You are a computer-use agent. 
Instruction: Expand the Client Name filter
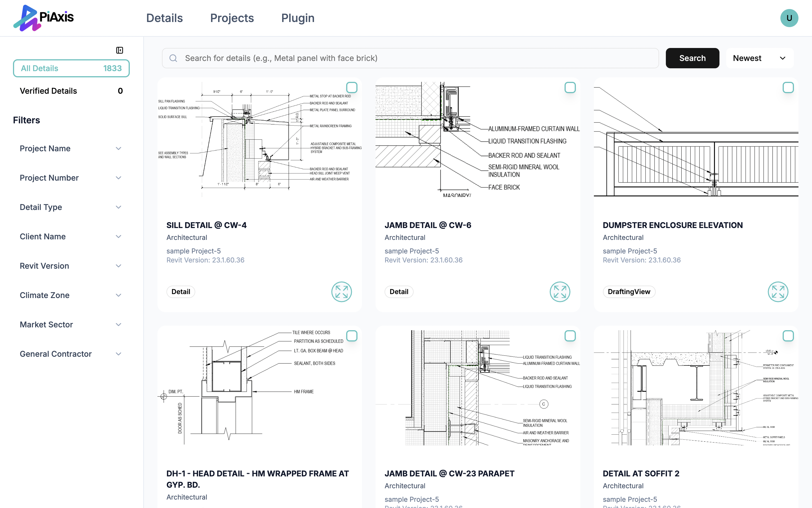point(71,237)
